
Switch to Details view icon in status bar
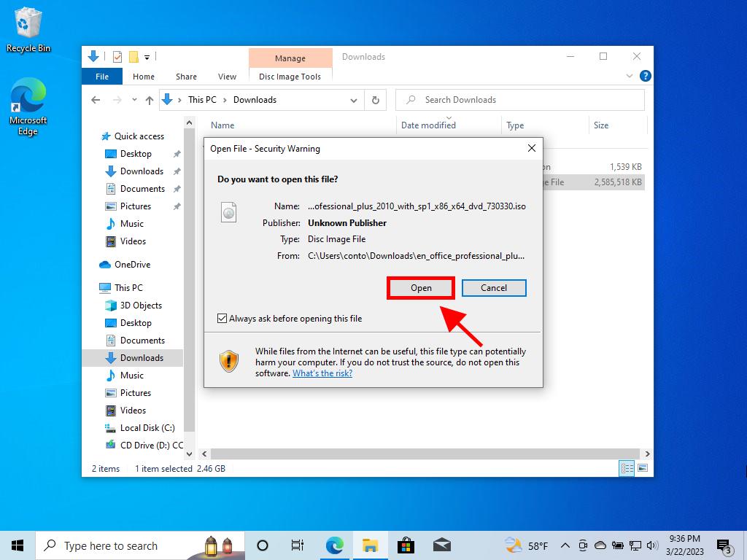point(627,468)
